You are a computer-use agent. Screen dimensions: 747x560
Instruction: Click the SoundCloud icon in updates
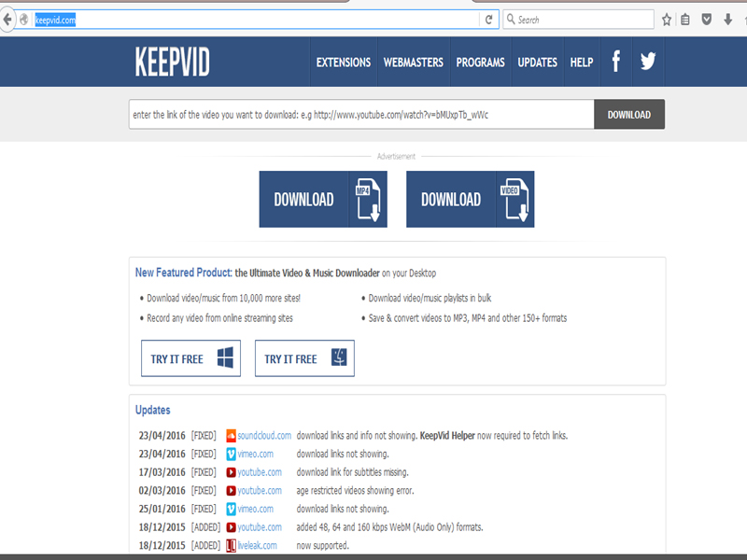coord(231,435)
